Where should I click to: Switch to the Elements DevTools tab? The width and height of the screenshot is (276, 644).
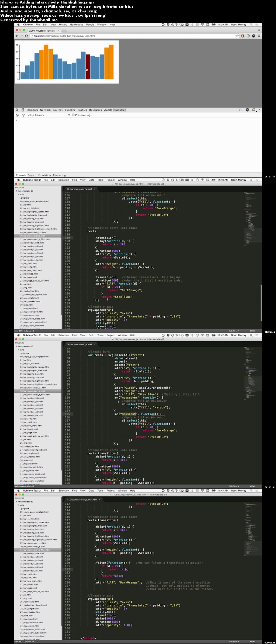click(x=32, y=110)
